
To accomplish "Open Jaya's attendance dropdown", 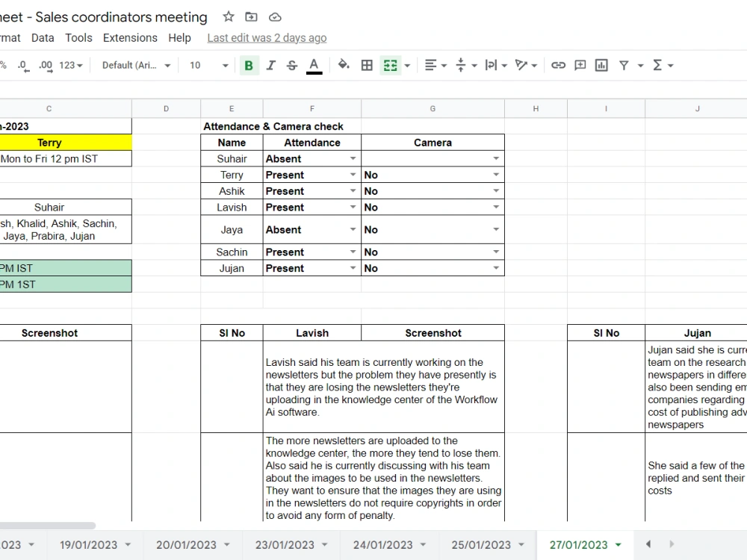I will (x=353, y=229).
